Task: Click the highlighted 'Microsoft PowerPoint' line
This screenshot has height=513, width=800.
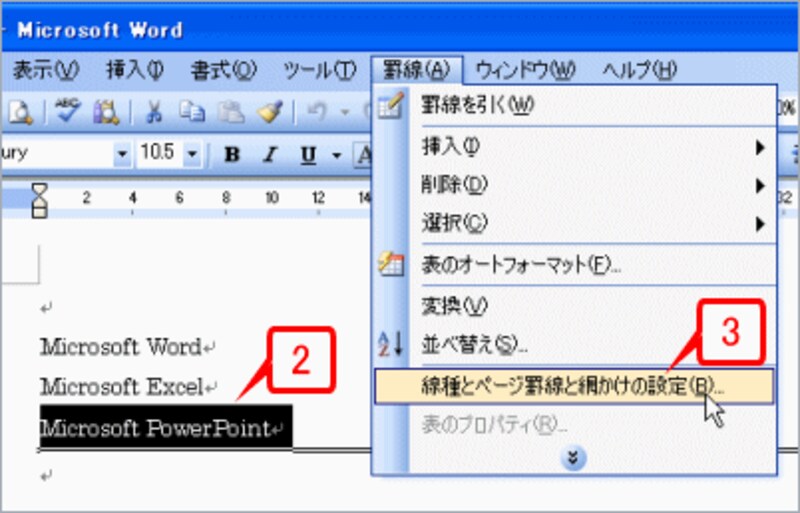Action: pyautogui.click(x=166, y=428)
